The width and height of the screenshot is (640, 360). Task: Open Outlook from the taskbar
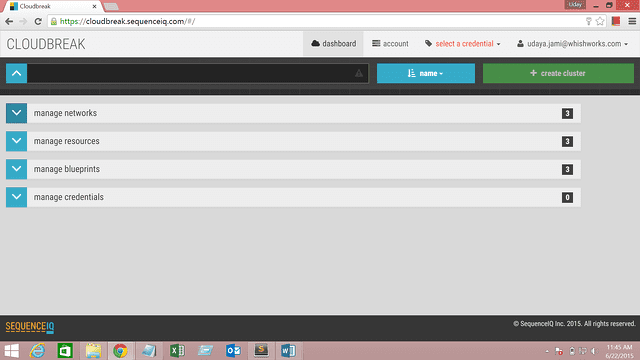pos(233,351)
